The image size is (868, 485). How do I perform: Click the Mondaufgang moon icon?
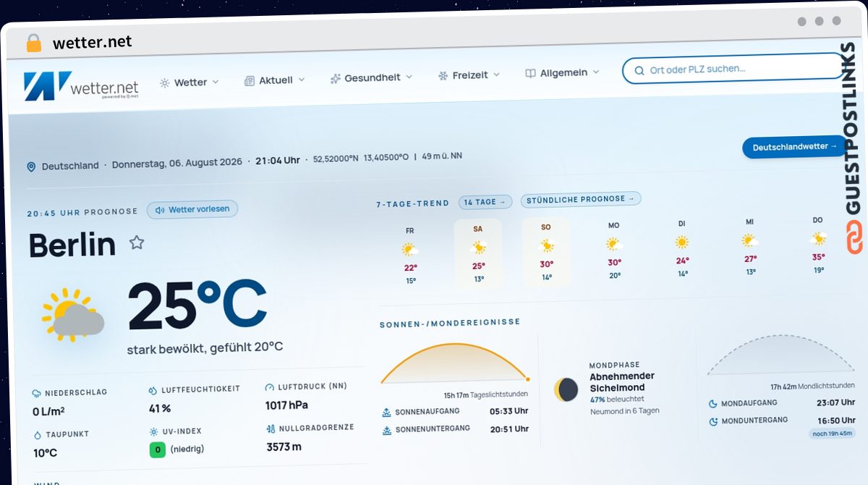point(712,404)
